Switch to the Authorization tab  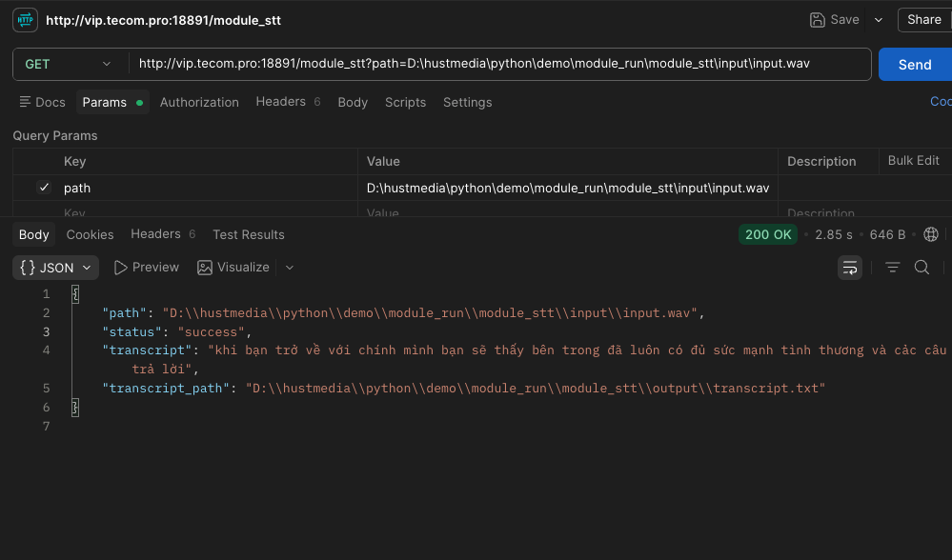click(x=199, y=102)
